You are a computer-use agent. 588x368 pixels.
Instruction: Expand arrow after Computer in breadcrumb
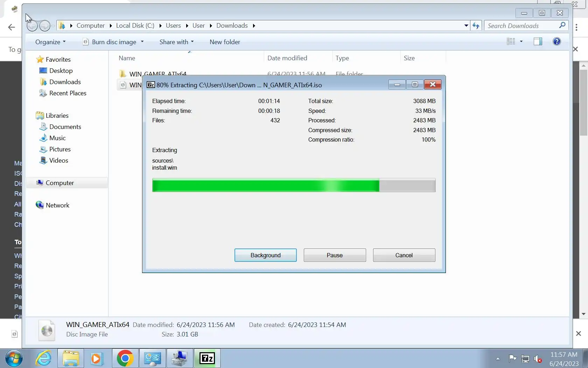pos(111,26)
